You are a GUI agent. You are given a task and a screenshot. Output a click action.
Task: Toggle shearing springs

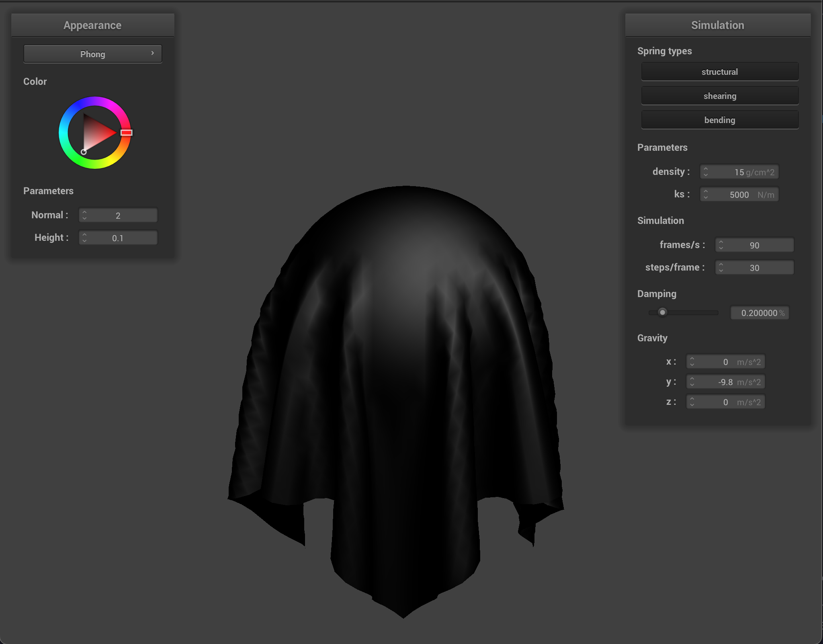(x=719, y=96)
